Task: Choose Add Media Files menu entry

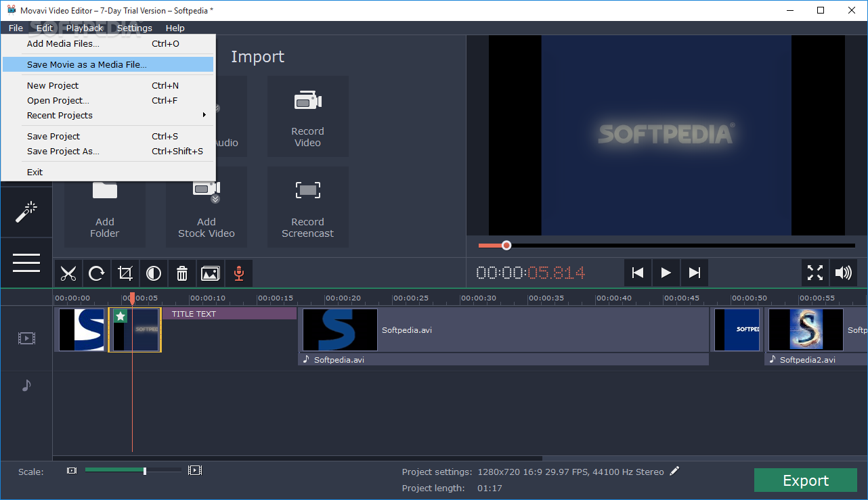Action: point(108,44)
